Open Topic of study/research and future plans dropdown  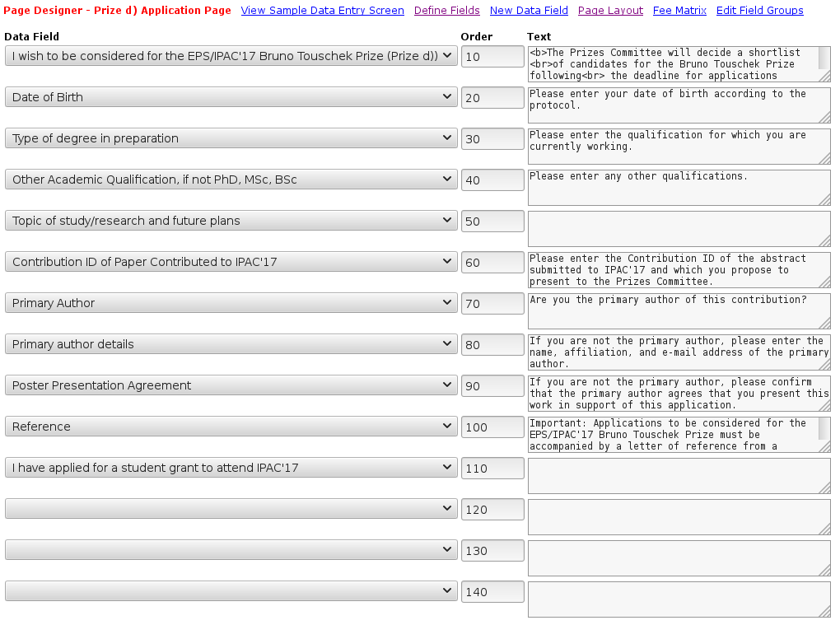(x=231, y=221)
